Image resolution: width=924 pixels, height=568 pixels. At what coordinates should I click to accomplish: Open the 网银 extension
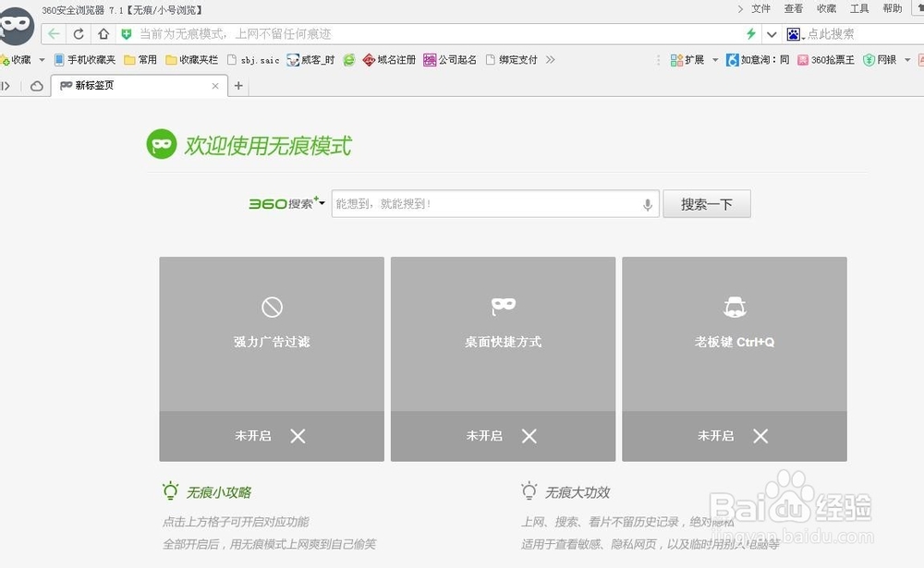coord(880,59)
